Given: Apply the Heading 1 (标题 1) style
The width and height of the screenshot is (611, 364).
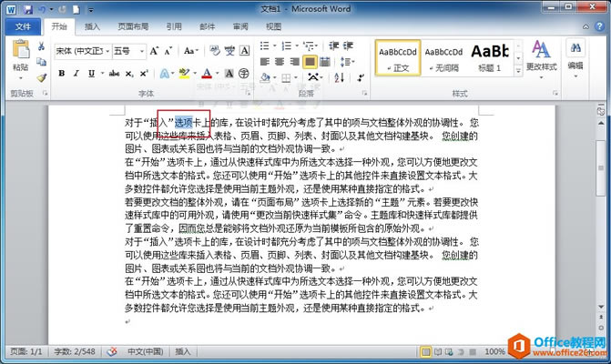Looking at the screenshot, I should [x=490, y=57].
